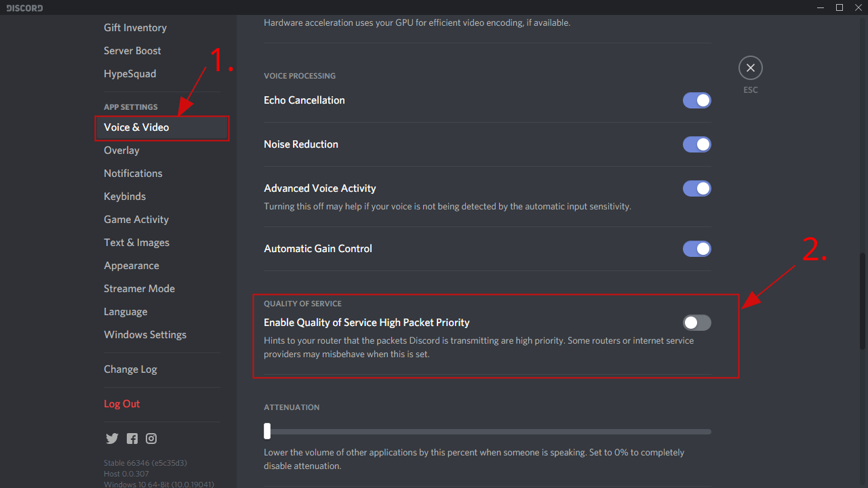Screen dimensions: 868x488
Task: Disable Advanced Voice Activity switch
Action: point(696,188)
